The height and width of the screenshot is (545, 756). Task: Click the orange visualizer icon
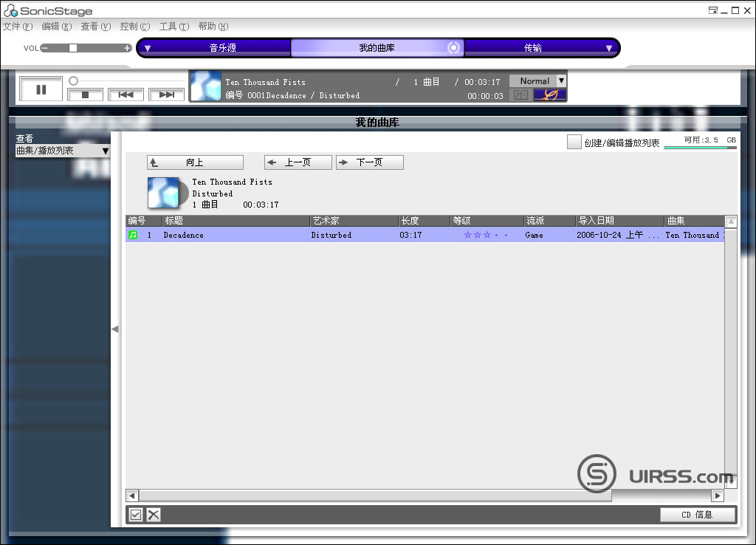550,95
